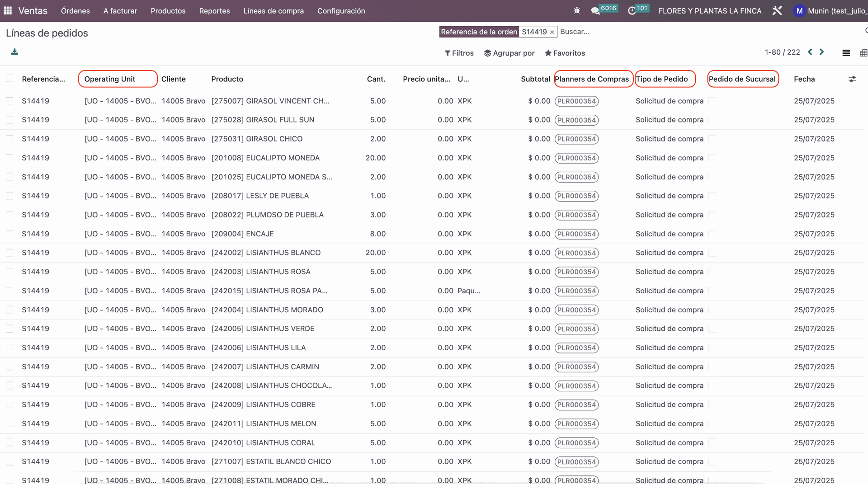Click Paqu... unit cell on LISIANTHUS ROSA PA row

click(x=469, y=291)
